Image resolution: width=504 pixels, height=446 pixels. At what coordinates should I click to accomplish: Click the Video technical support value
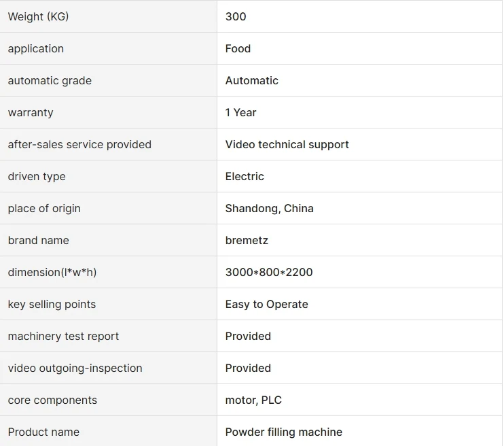pos(287,145)
